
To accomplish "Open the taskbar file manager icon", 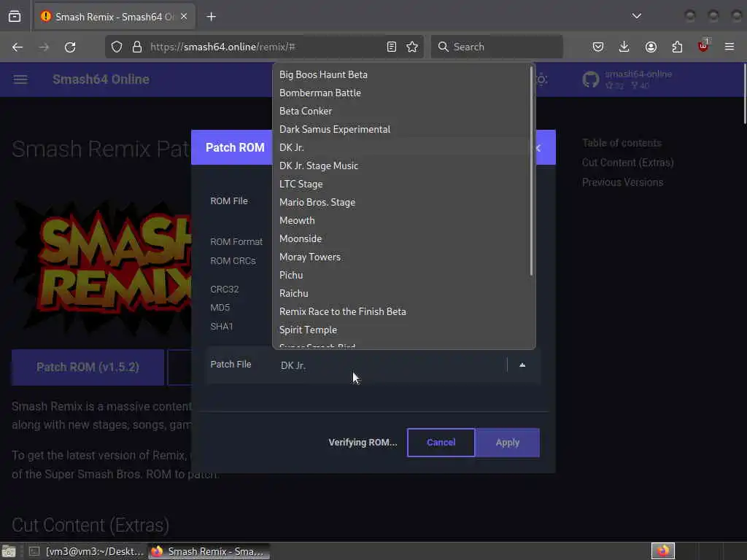I will pos(9,551).
